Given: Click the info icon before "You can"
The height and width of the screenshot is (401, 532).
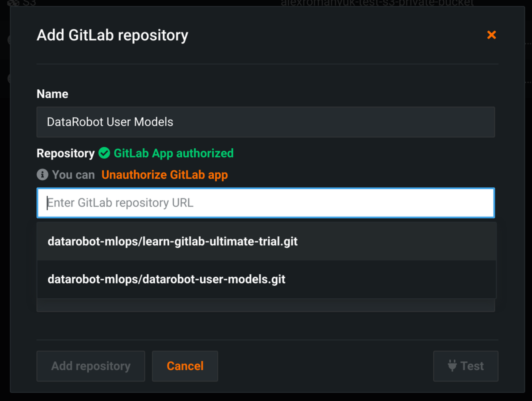Looking at the screenshot, I should pos(42,175).
